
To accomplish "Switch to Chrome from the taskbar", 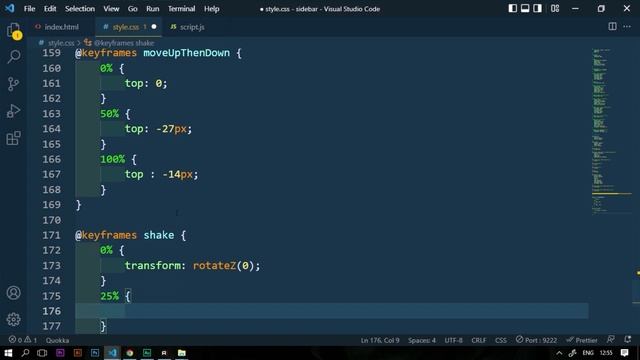I will click(x=129, y=353).
